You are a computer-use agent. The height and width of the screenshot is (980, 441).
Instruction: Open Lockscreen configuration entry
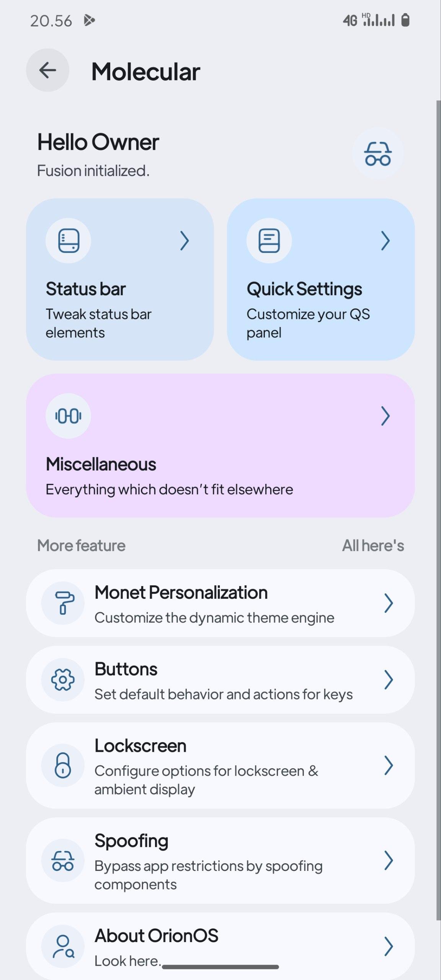click(214, 766)
